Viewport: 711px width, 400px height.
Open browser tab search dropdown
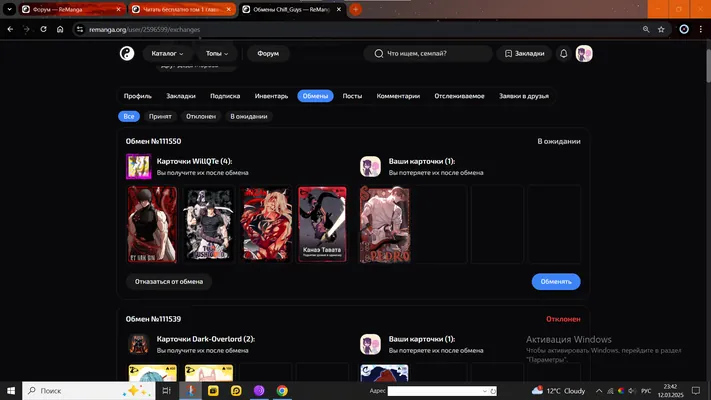[x=9, y=10]
